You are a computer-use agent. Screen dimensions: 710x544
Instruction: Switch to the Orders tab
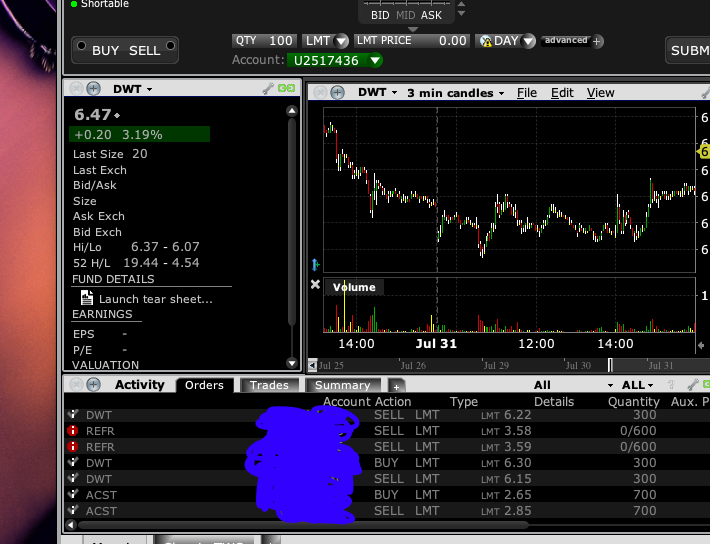(204, 385)
